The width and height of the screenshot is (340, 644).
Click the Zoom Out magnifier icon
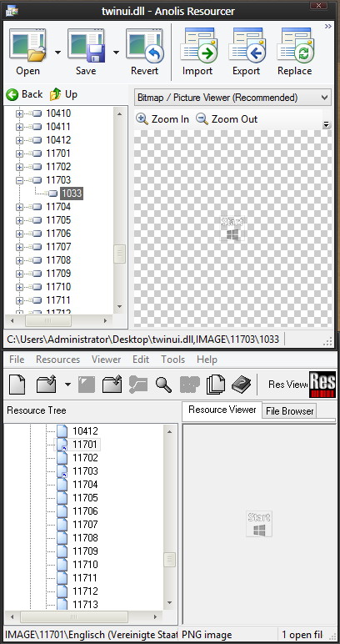pos(202,119)
